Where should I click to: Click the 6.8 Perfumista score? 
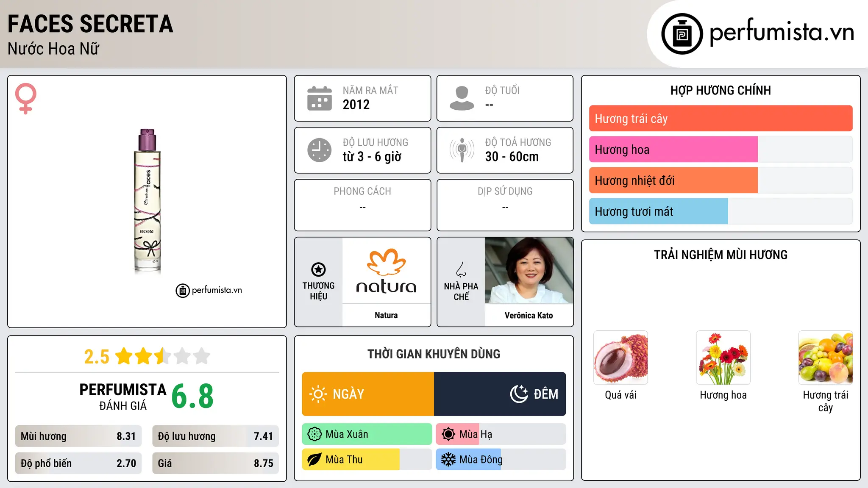(193, 396)
